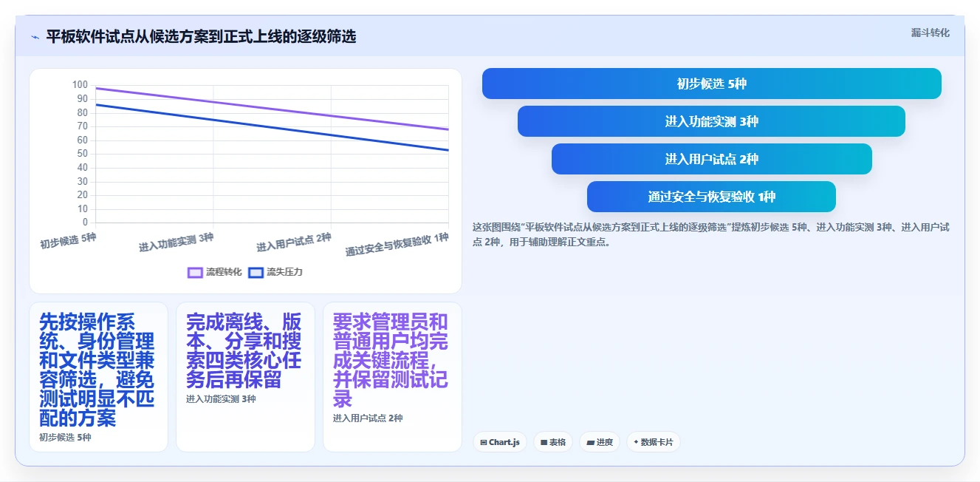980x482 pixels.
Task: Click the 漏斗转化 label in header
Action: click(x=930, y=33)
